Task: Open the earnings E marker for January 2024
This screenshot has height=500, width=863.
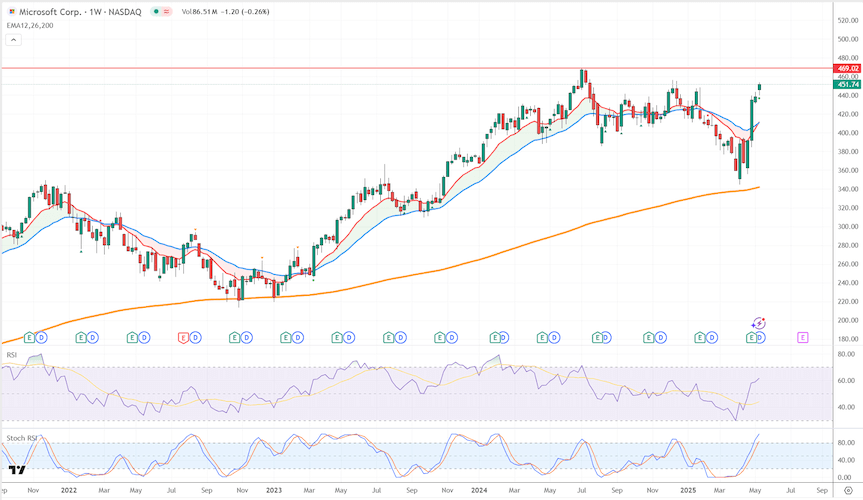Action: [x=495, y=338]
